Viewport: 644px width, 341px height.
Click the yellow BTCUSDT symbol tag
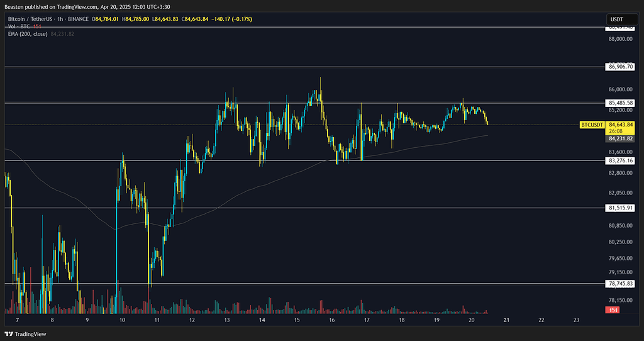592,125
